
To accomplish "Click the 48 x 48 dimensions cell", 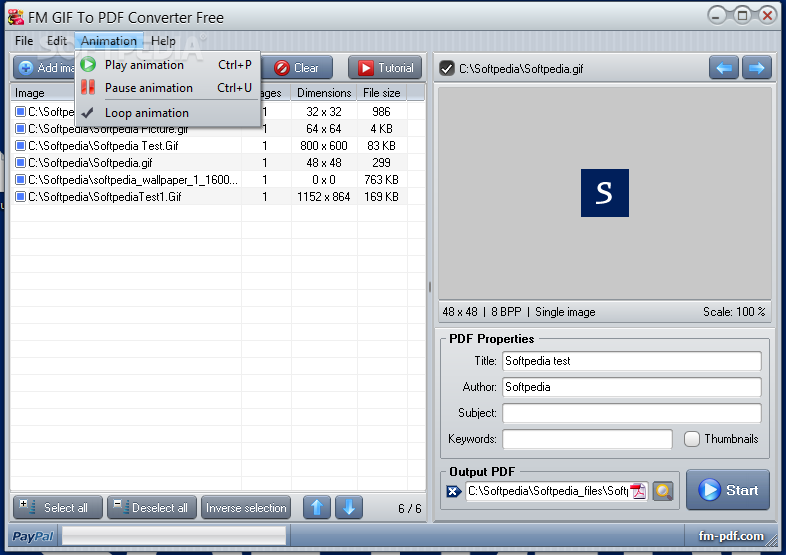I will tap(324, 163).
